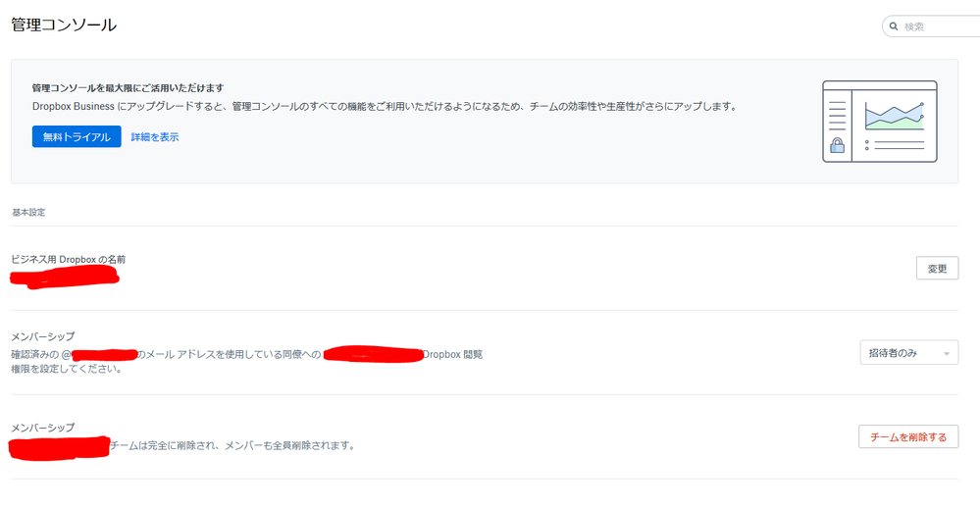Screen dimensions: 980x508
Task: Click the 変更 button for Dropbox name
Action: [x=937, y=268]
